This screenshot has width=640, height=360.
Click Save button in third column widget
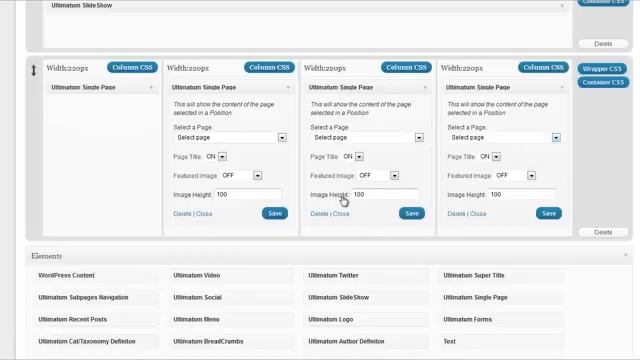click(x=412, y=213)
